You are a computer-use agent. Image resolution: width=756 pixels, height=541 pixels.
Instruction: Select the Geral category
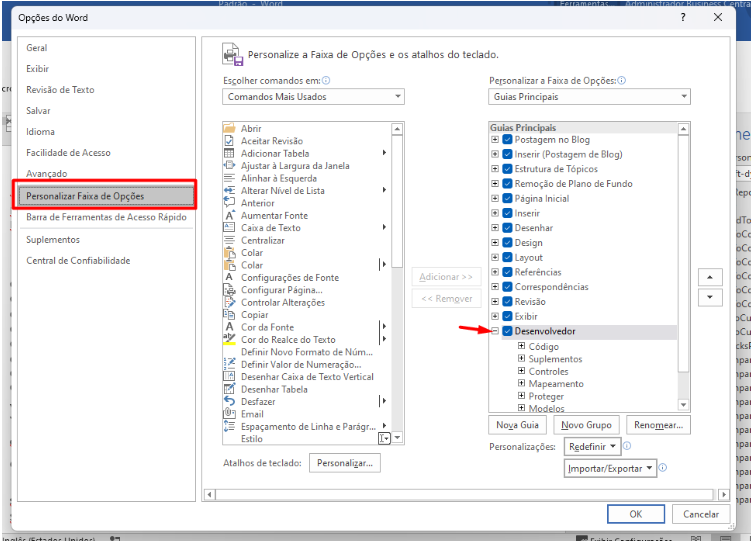(37, 48)
